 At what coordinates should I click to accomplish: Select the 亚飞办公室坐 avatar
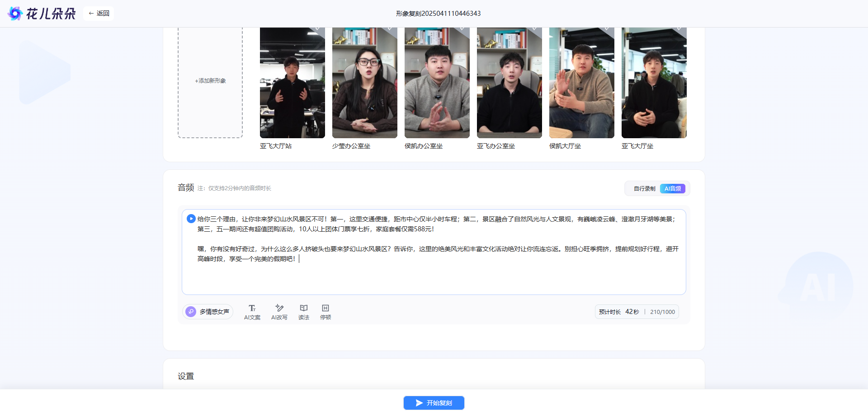coord(509,83)
